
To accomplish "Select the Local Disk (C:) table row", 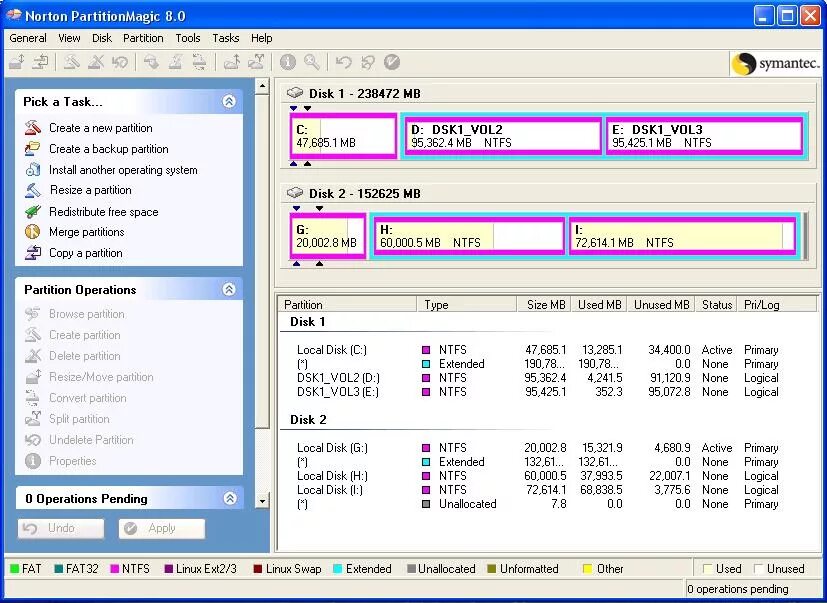I will [x=538, y=350].
